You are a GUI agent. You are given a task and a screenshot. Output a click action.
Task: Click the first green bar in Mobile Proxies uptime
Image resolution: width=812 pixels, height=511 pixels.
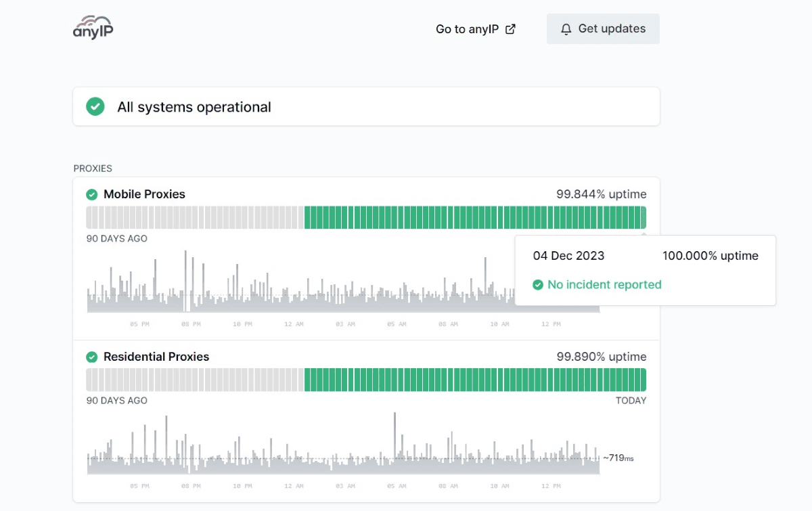(307, 218)
